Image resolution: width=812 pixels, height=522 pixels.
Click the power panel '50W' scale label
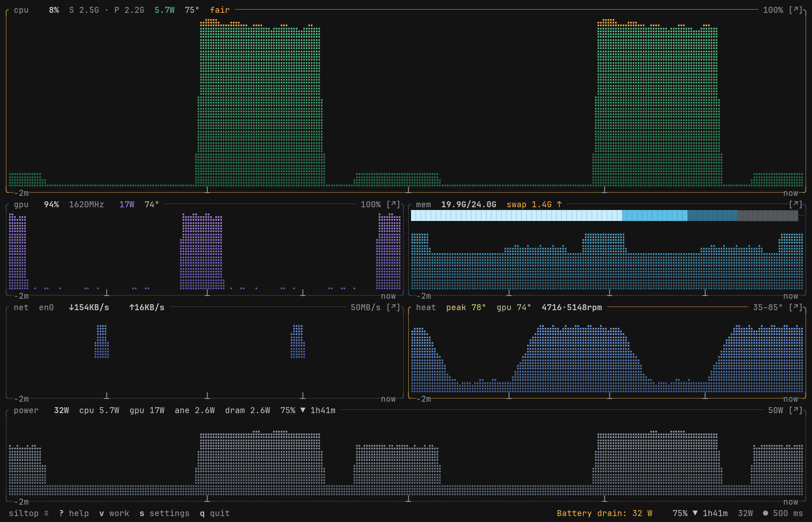[775, 410]
